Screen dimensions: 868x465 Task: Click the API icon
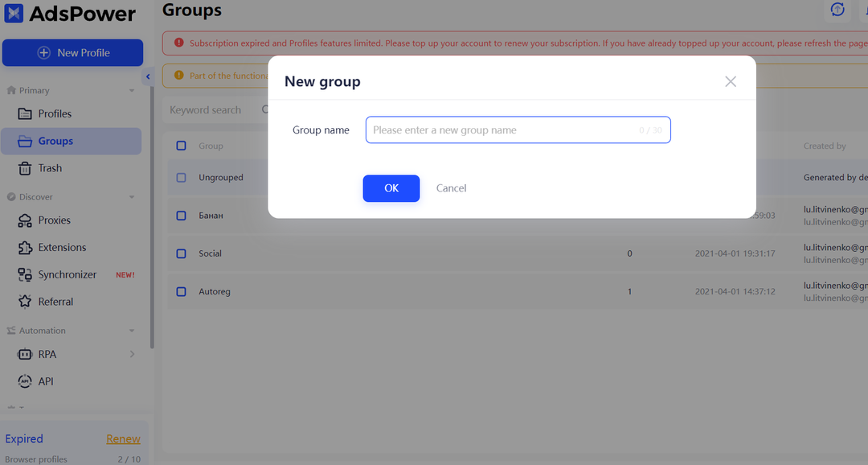pos(25,381)
